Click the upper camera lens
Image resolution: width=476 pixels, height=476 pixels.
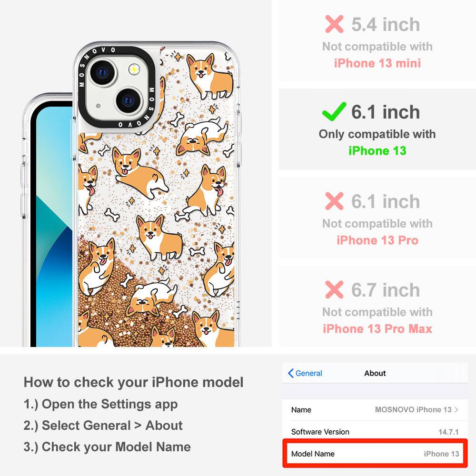(x=102, y=72)
